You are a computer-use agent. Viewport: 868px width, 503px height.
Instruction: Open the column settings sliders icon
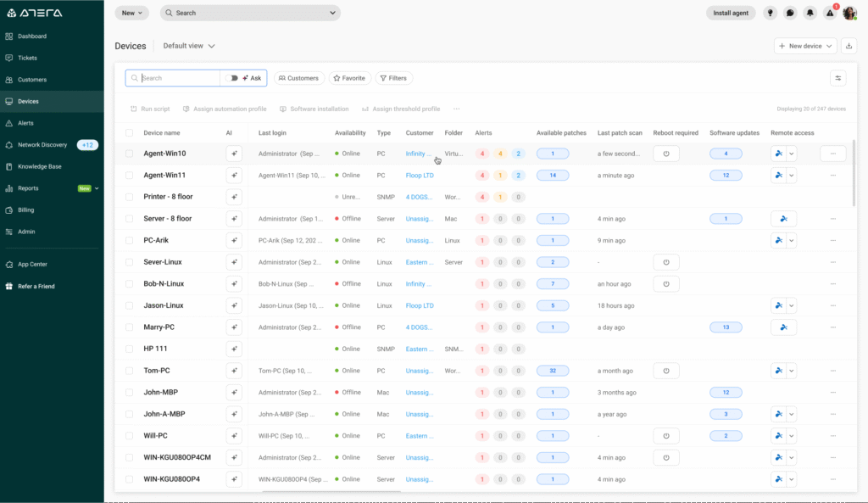838,77
